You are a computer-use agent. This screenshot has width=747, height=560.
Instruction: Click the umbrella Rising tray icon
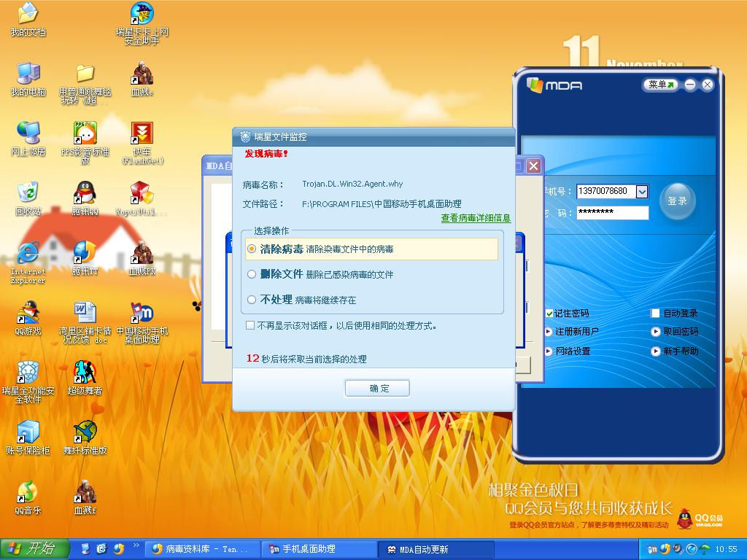[x=704, y=549]
